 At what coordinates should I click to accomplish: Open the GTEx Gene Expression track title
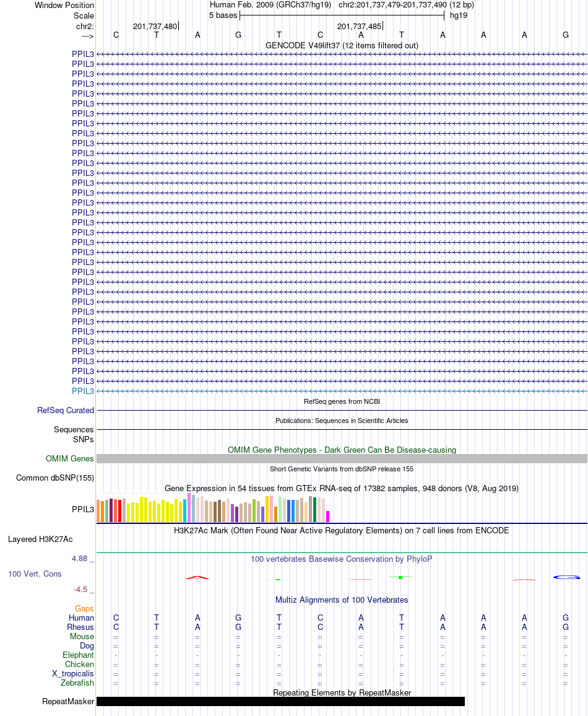[x=342, y=488]
